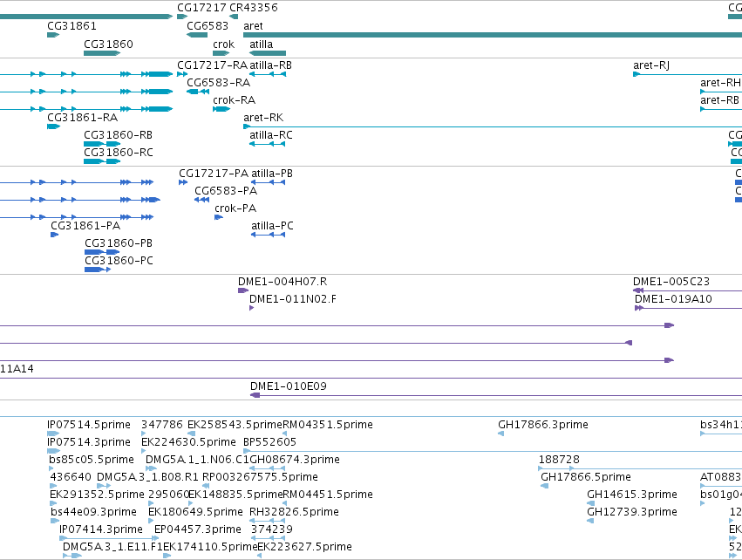Select EST EK180649.5prime
Screen dimensions: 742x560
(x=151, y=521)
